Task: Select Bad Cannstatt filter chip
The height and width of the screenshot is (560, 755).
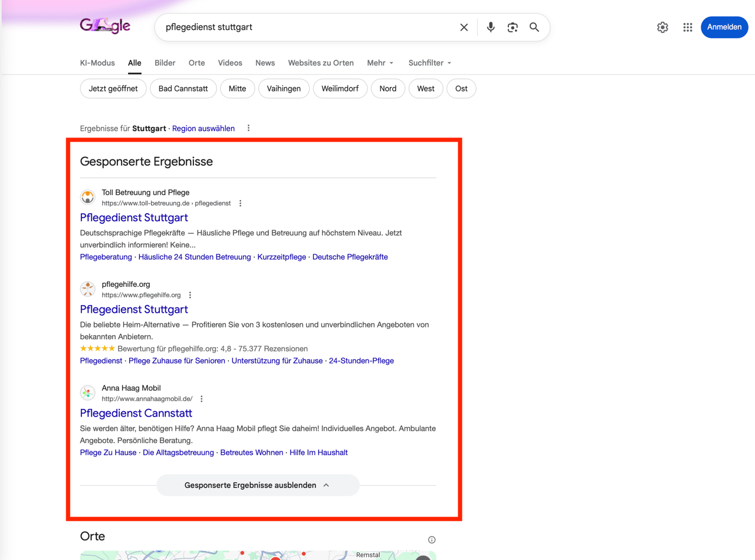Action: coord(183,89)
